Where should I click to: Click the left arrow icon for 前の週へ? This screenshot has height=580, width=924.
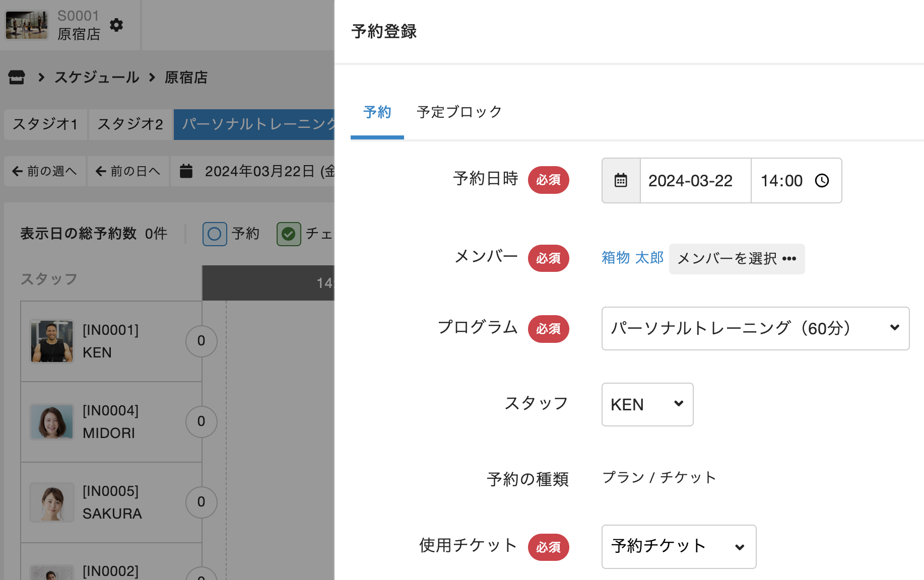(18, 171)
